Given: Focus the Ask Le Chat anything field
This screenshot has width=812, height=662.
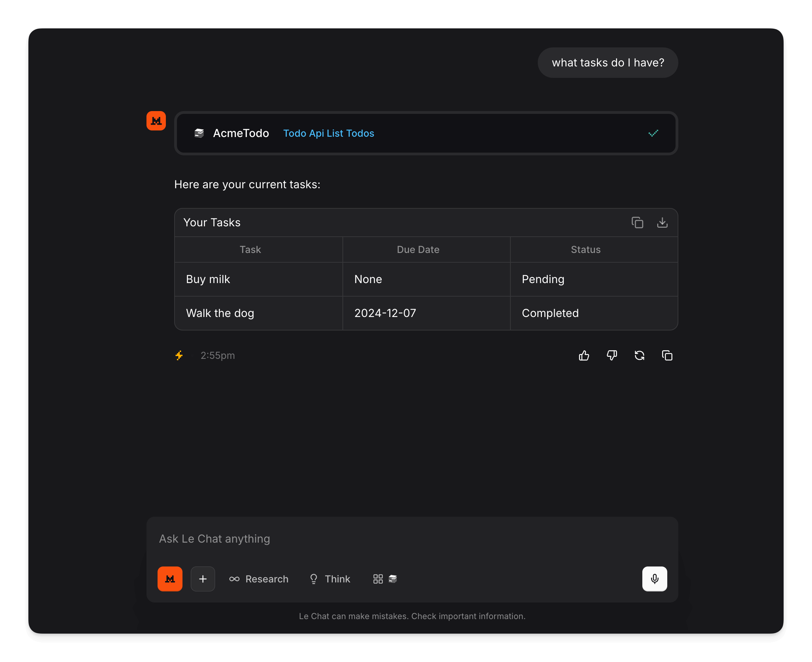Looking at the screenshot, I should pos(412,539).
